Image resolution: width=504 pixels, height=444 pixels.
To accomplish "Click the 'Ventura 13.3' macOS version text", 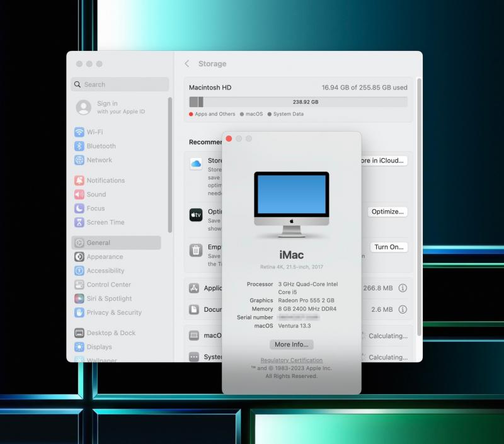I will coord(294,326).
